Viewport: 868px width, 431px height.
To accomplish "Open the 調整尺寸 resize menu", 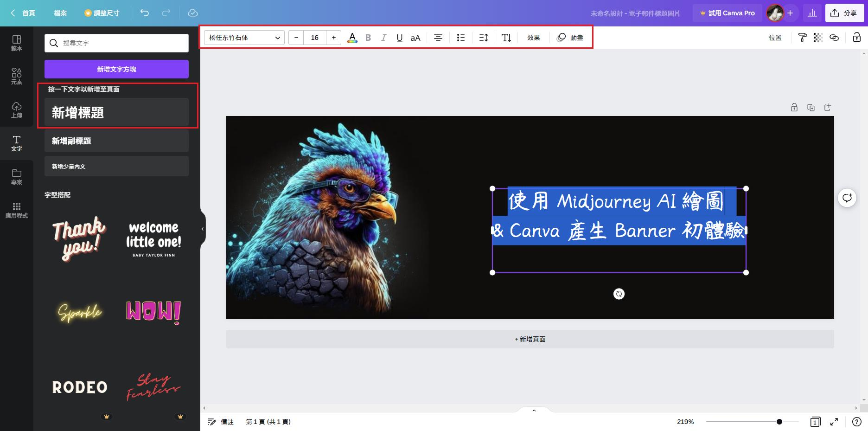I will click(x=102, y=13).
